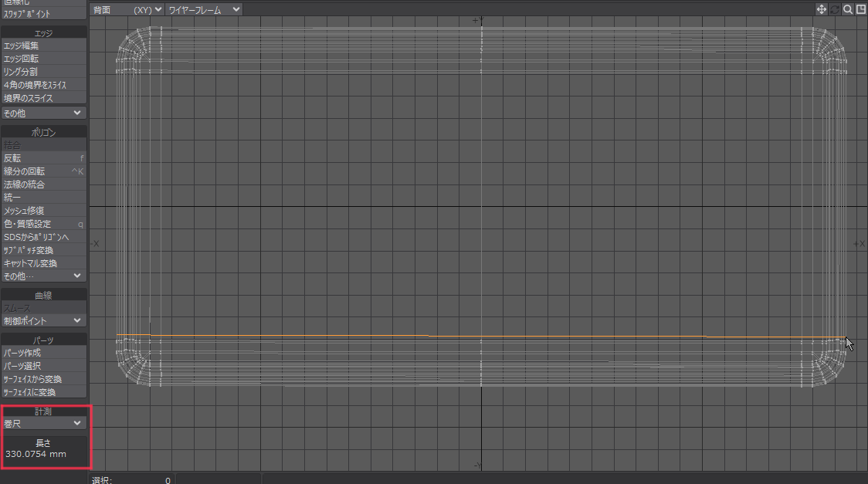Click the パーツ作成 button

tap(44, 353)
